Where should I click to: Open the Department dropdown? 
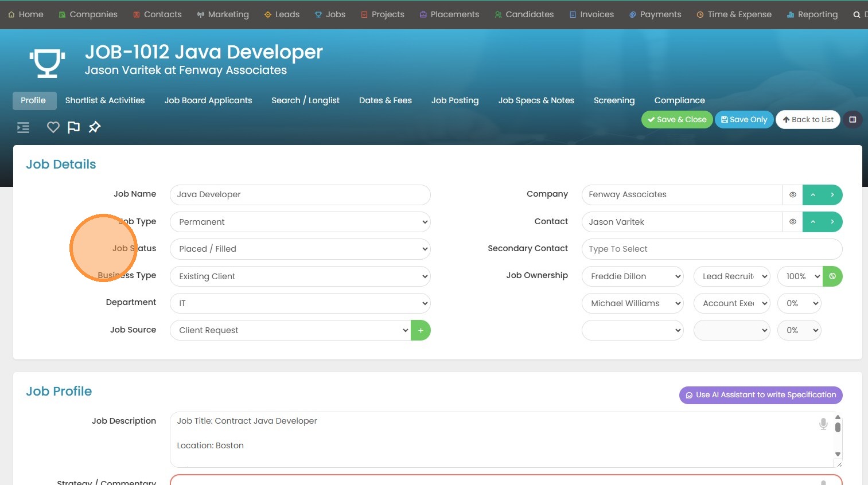[x=300, y=303]
